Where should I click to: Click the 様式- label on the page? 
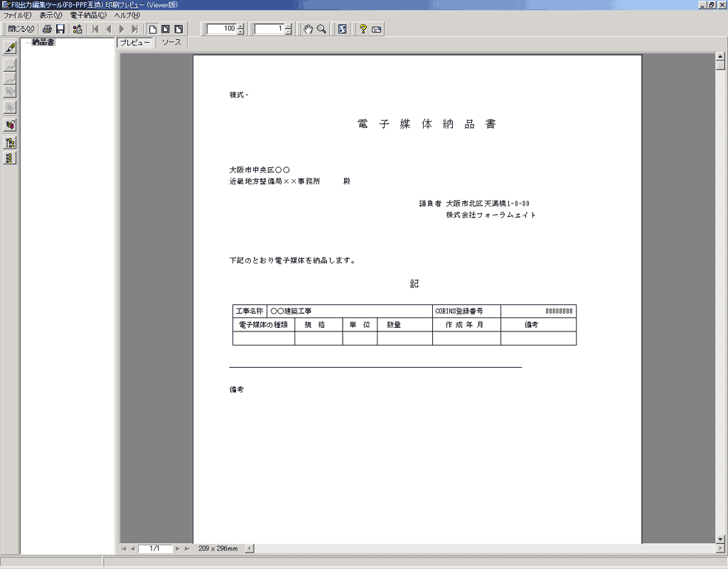239,95
